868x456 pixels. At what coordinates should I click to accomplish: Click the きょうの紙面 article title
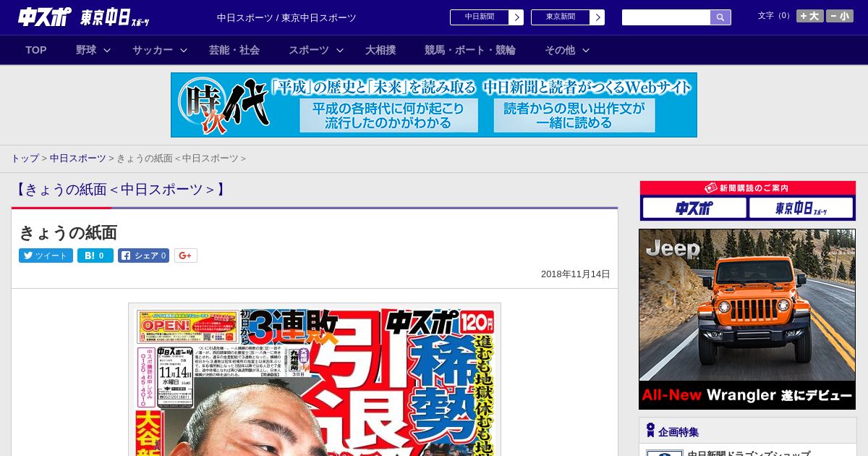point(68,233)
